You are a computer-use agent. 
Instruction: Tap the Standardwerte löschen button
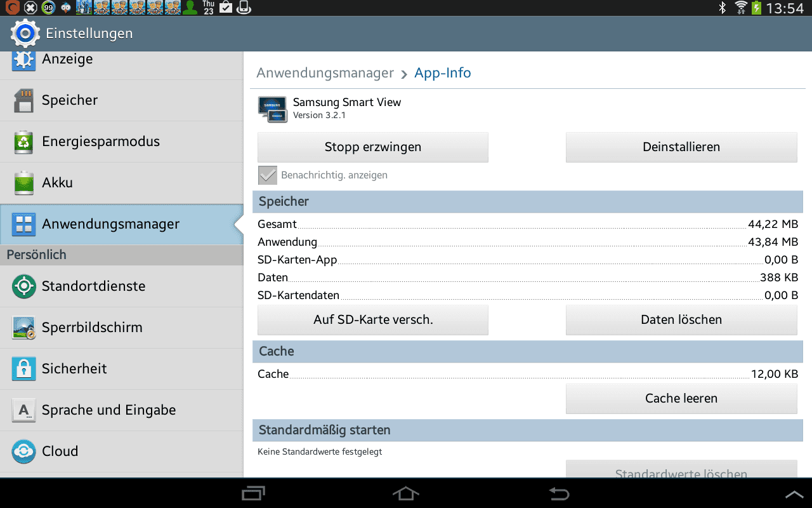click(681, 469)
